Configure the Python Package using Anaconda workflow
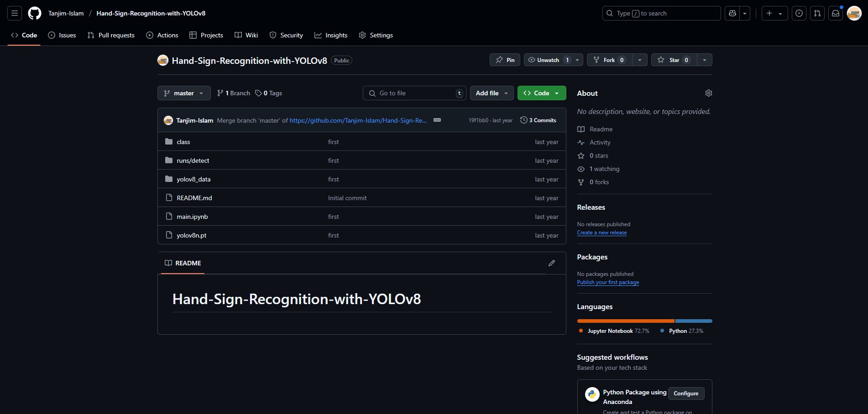The height and width of the screenshot is (414, 868). point(686,393)
